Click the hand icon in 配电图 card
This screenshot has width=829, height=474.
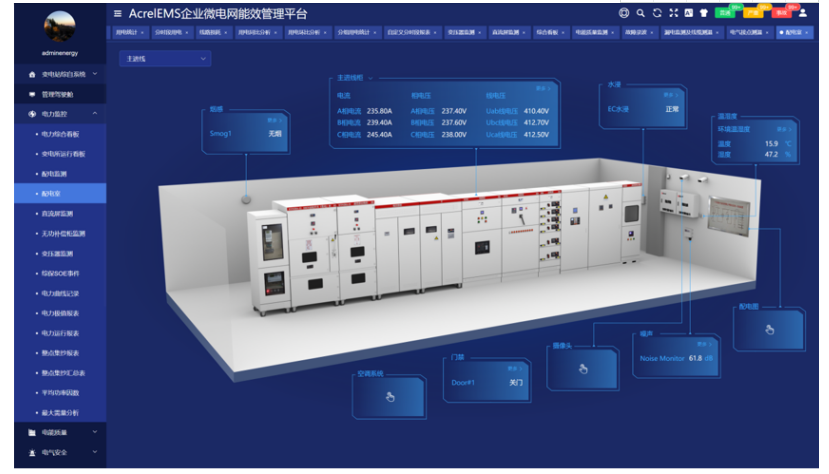point(769,329)
